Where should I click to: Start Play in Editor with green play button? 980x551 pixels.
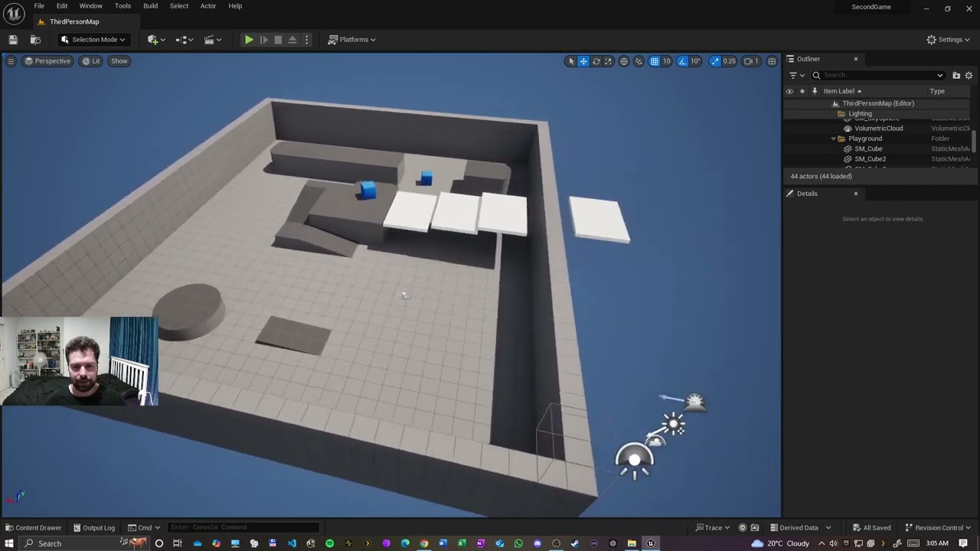[x=249, y=40]
